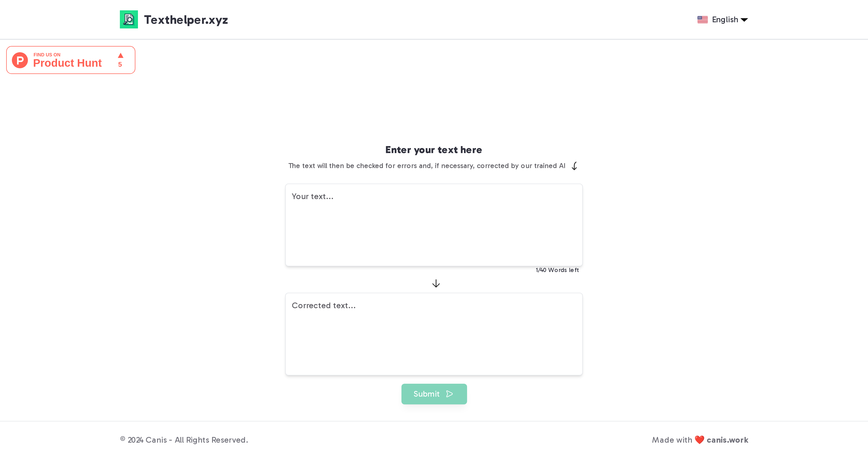Screen dimensions: 868x453
Task: Click the 1/40 Words left counter
Action: coord(557,270)
